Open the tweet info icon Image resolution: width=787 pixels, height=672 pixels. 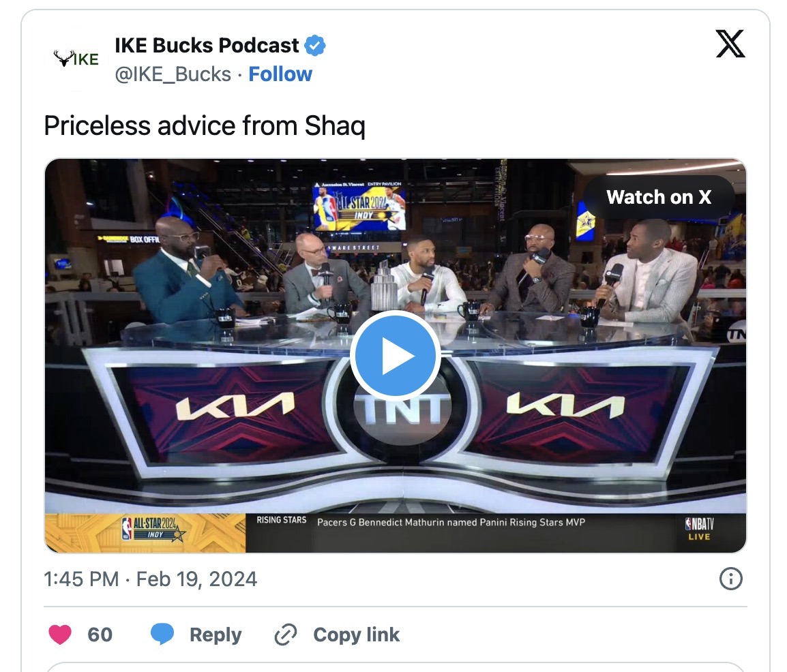click(730, 579)
